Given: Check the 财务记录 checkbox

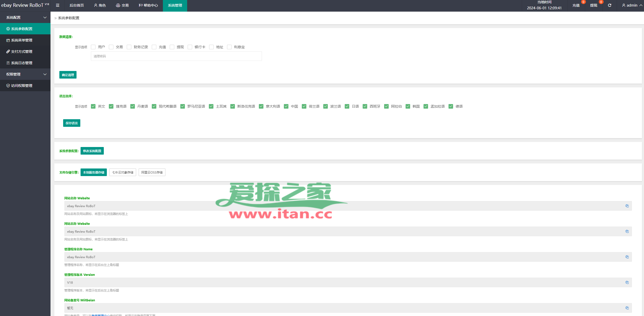Looking at the screenshot, I should 129,47.
